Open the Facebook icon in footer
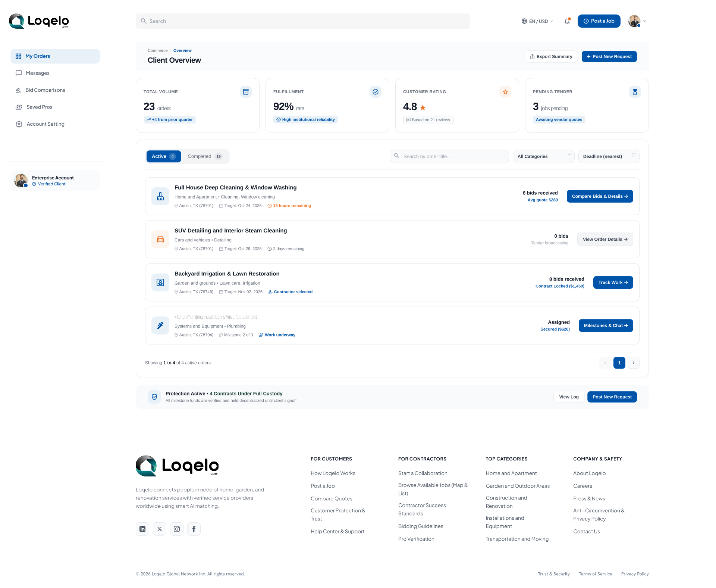716x588 pixels. [194, 529]
